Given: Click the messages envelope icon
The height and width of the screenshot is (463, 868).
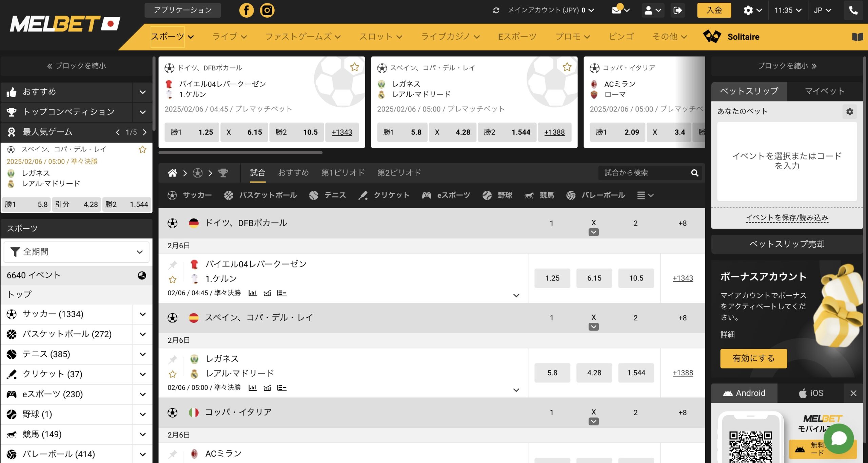Looking at the screenshot, I should coord(616,10).
